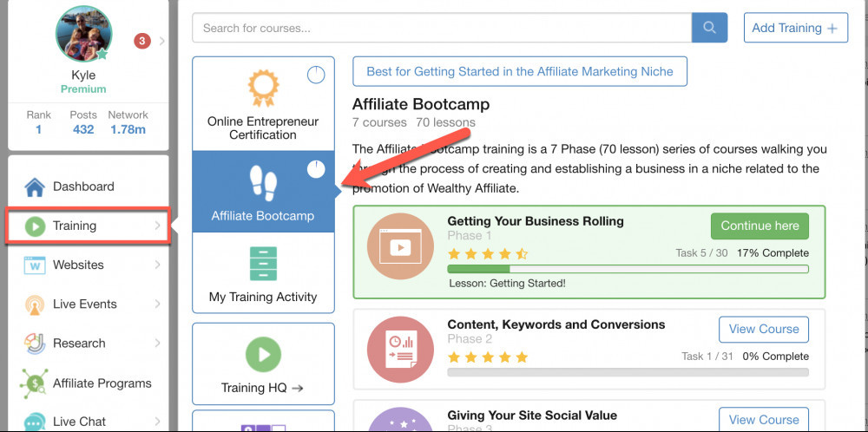
Task: Click the Lesson: Getting Started! text
Action: [507, 284]
